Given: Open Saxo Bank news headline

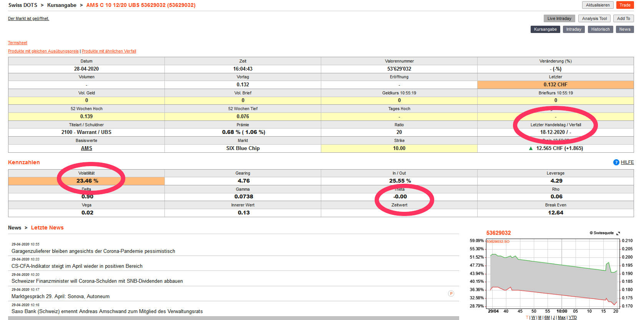Looking at the screenshot, I should (x=107, y=311).
